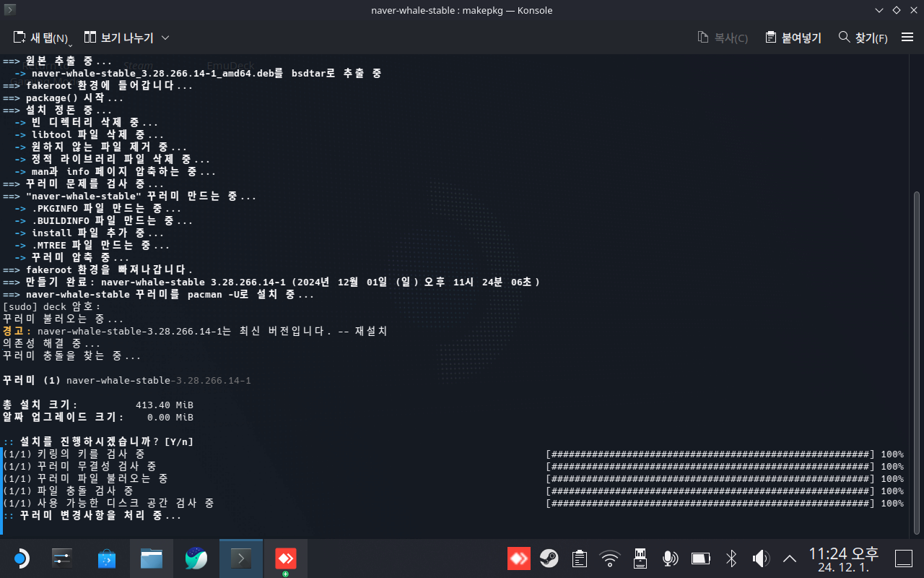Click the '설치를 진행하겠습니까? [Y/n]' prompt
The width and height of the screenshot is (924, 578).
pos(98,441)
